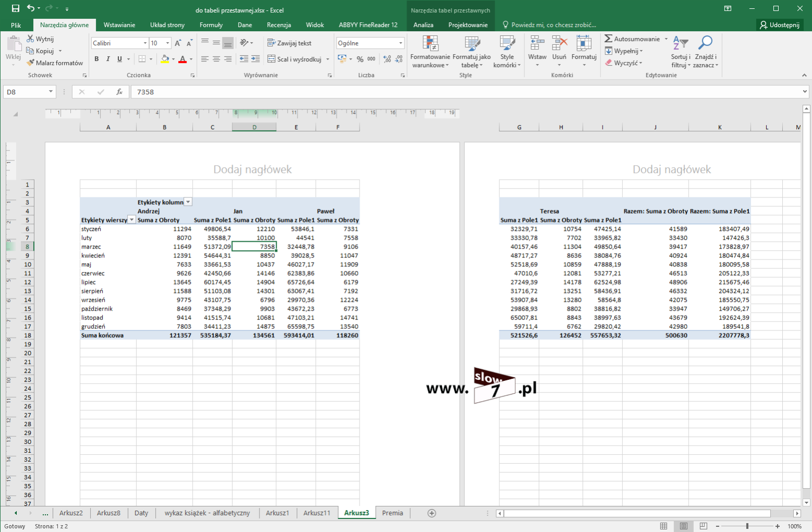Click Wyczyść clear button
This screenshot has height=532, width=812.
click(623, 63)
